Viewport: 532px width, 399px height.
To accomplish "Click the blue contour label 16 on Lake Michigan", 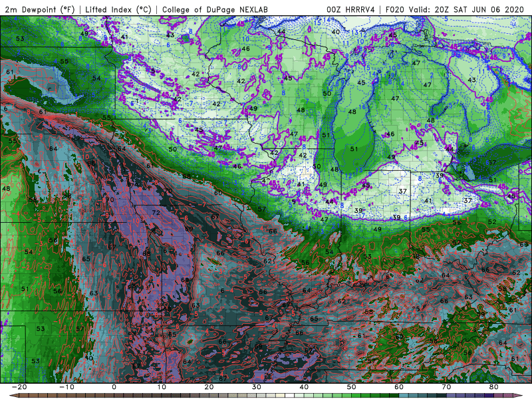I will (362, 107).
